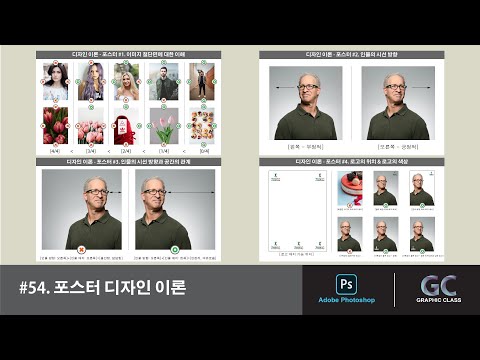The image size is (480, 360).
Task: Click the Adobe Photoshop Ps logo icon
Action: (x=346, y=284)
